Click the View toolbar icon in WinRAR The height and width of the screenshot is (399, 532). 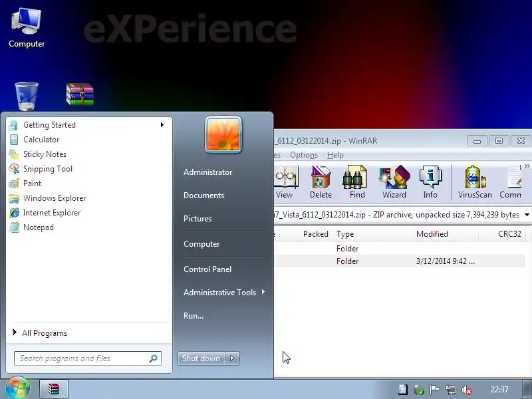pos(285,182)
